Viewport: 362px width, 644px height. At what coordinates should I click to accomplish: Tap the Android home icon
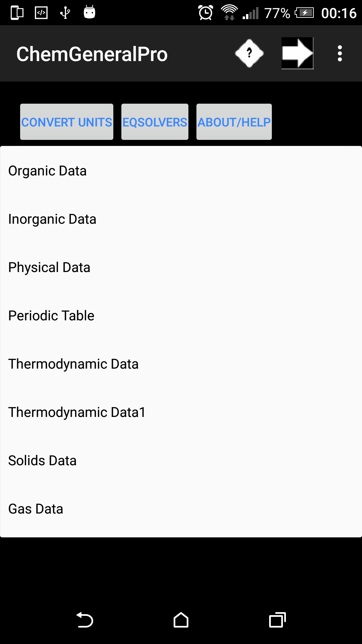pyautogui.click(x=181, y=620)
